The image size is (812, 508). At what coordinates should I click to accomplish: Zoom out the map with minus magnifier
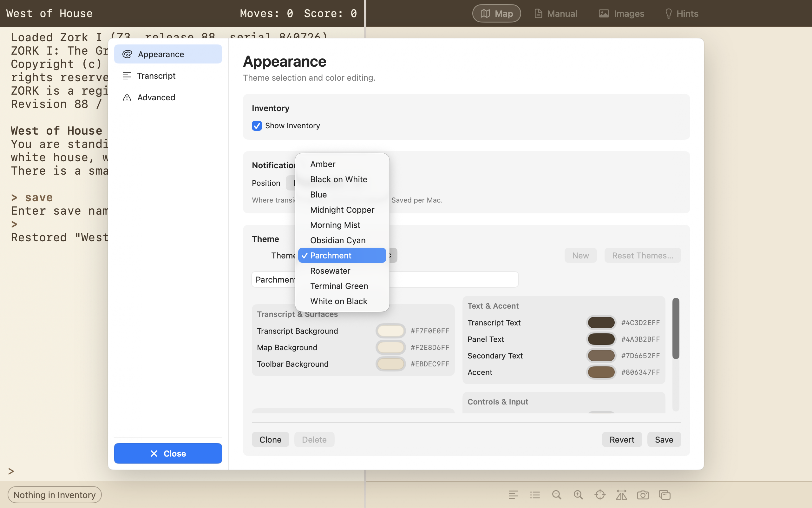coord(557,495)
